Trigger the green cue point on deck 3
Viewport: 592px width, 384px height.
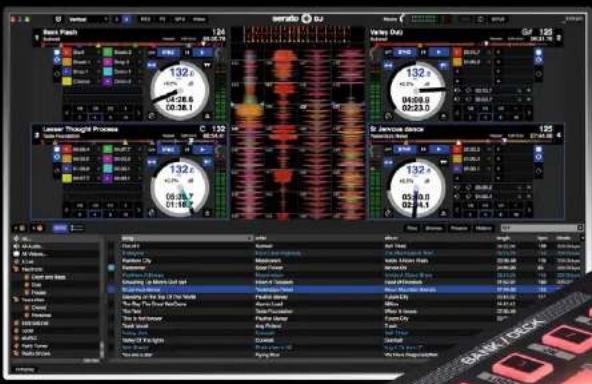(x=108, y=149)
